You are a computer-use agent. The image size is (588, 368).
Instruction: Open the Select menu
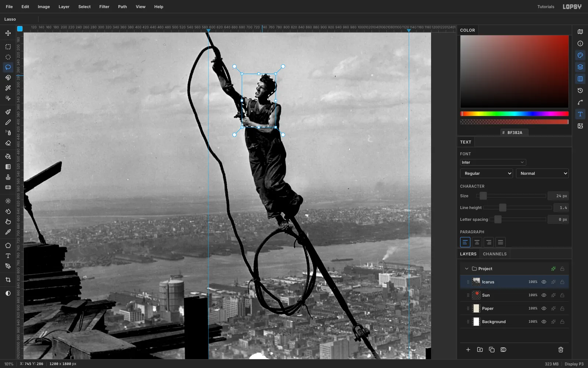click(85, 7)
